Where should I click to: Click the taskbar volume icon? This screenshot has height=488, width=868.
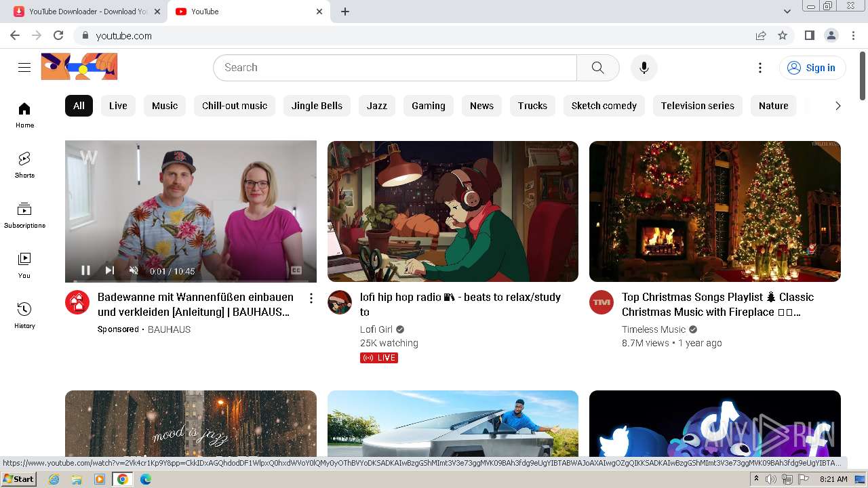(771, 479)
